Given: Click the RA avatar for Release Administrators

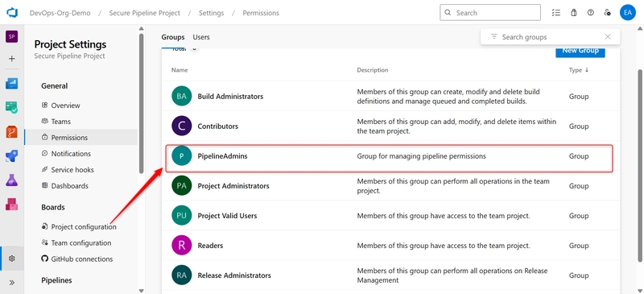Looking at the screenshot, I should [x=182, y=275].
